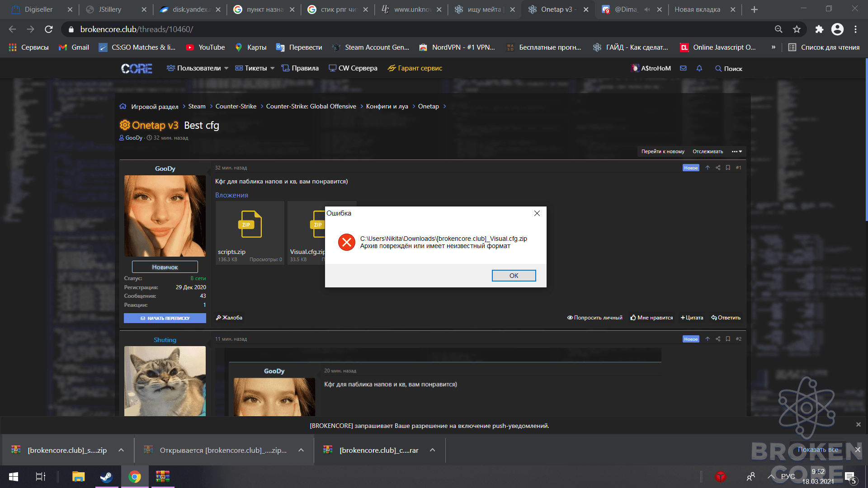This screenshot has height=488, width=868.
Task: Report the post with Жалоба
Action: coord(229,318)
